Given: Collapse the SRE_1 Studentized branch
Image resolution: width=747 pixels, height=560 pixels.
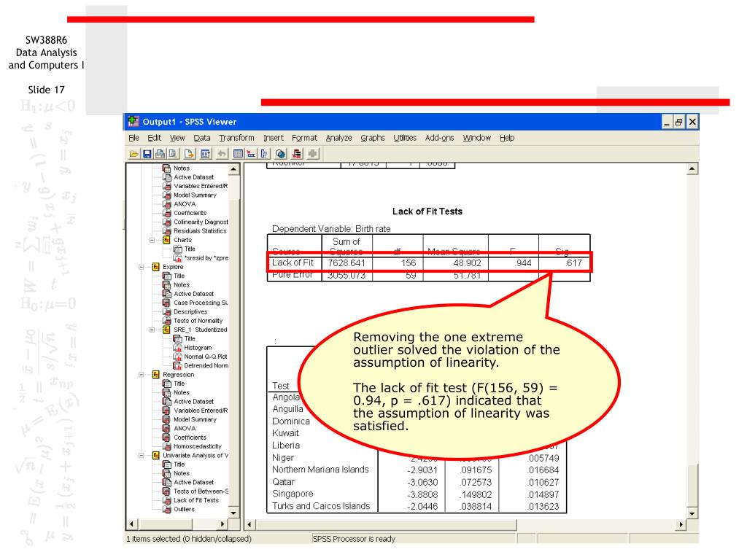Looking at the screenshot, I should click(152, 330).
